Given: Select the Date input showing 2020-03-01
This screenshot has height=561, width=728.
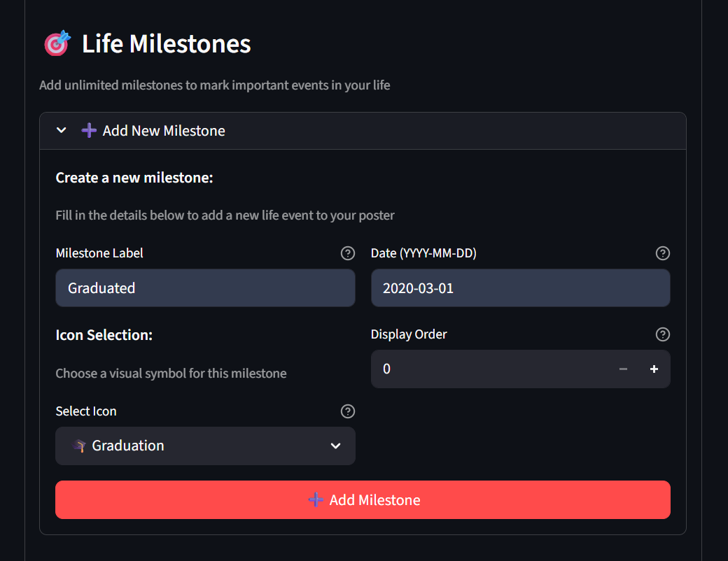Looking at the screenshot, I should (520, 287).
